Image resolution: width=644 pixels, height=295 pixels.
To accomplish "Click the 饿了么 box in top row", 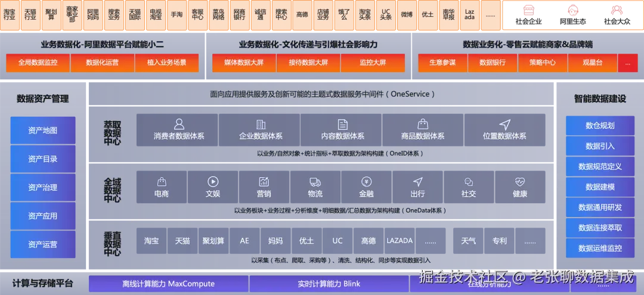I will tap(344, 15).
